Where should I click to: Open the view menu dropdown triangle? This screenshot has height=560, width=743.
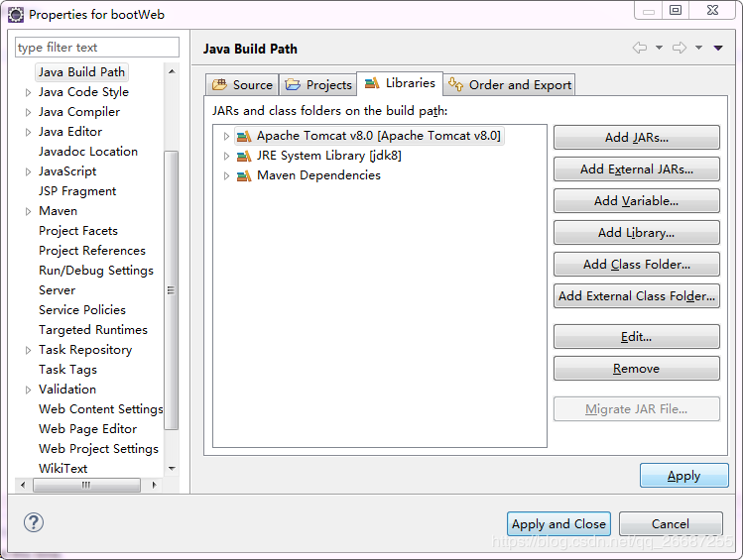pos(718,48)
